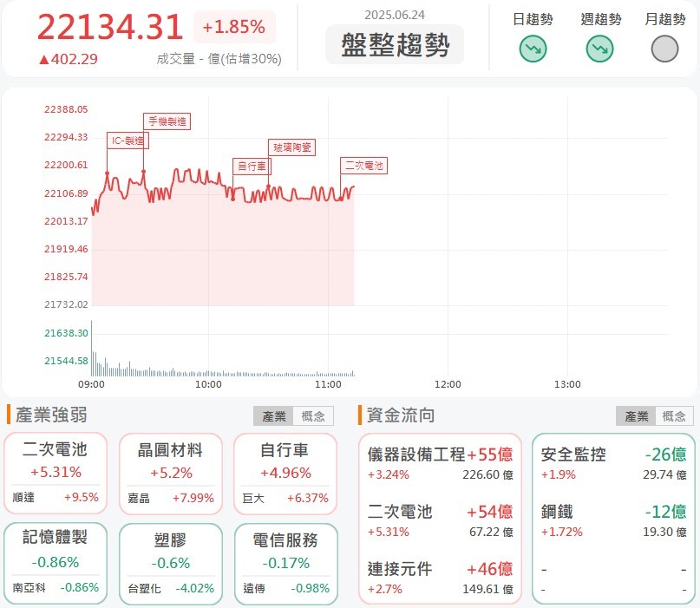Viewport: 700px width, 608px height.
Task: Click the 成交量 volume estimate text
Action: (x=219, y=59)
